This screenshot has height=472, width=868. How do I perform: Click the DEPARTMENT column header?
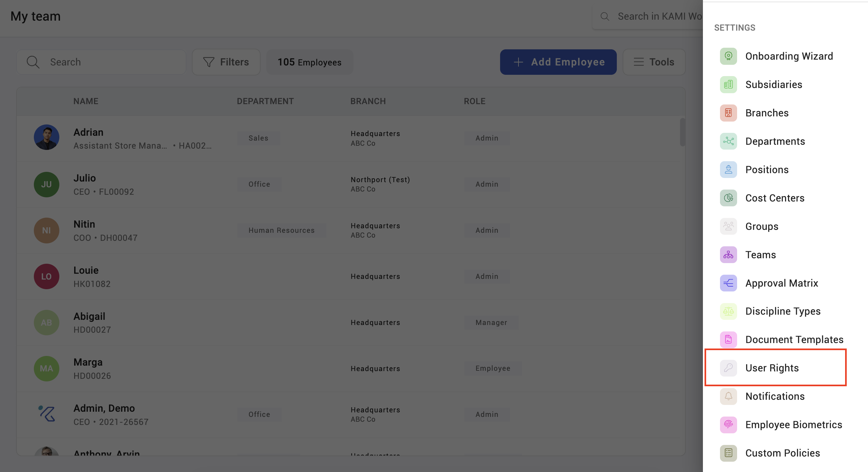click(265, 101)
